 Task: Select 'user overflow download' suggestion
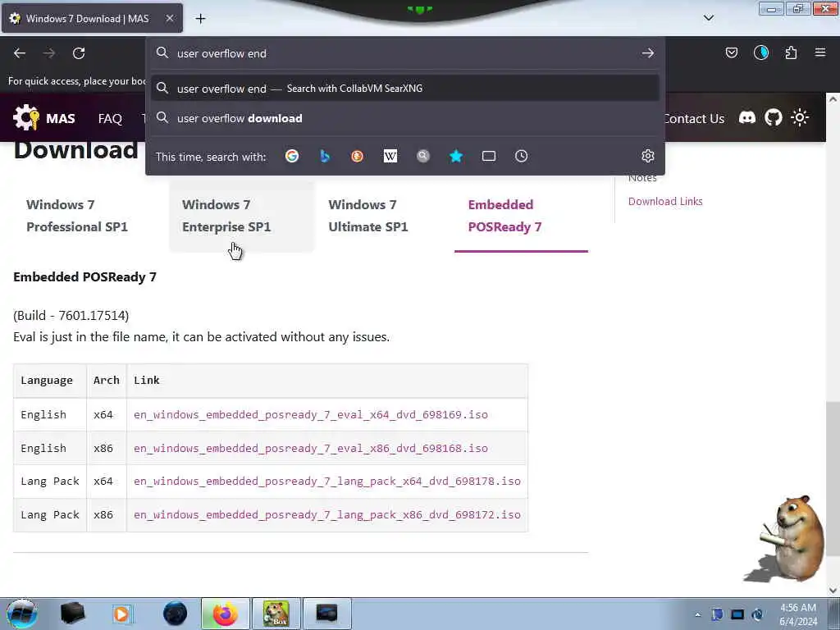pyautogui.click(x=404, y=118)
